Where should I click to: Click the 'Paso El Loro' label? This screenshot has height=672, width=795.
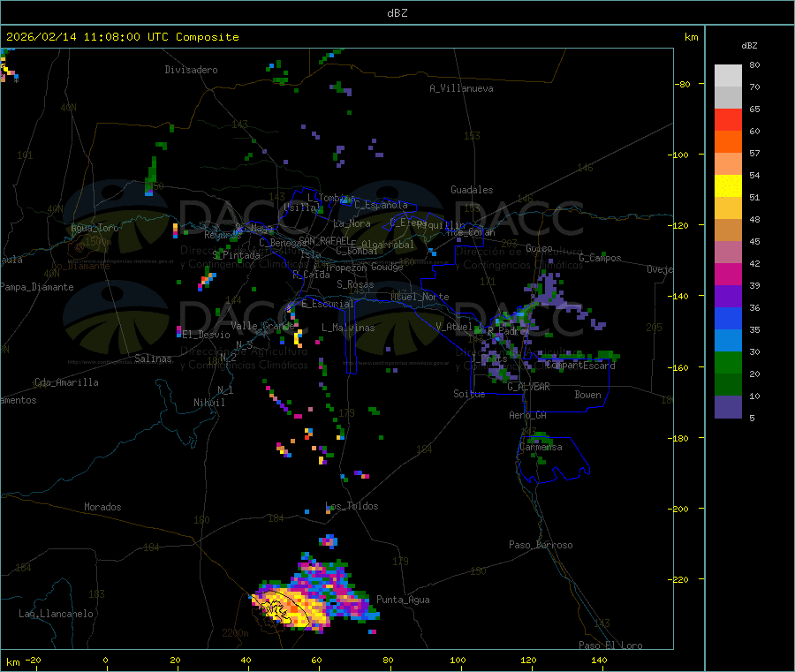pos(611,646)
